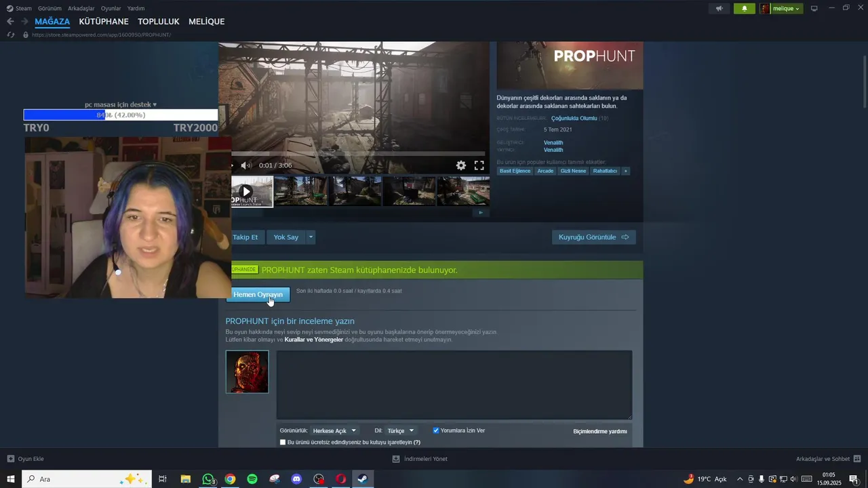The image size is (868, 488).
Task: Select the Arcade tag
Action: click(545, 171)
